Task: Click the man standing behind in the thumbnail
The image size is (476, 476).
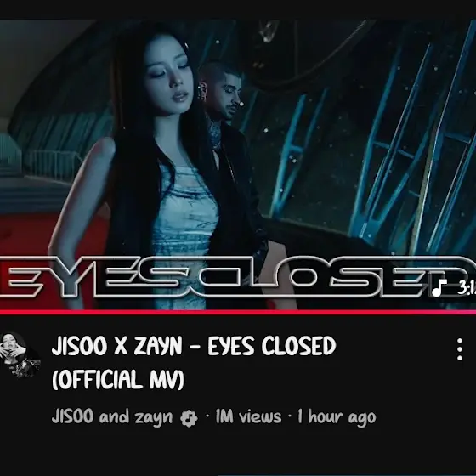Action: coord(230,127)
